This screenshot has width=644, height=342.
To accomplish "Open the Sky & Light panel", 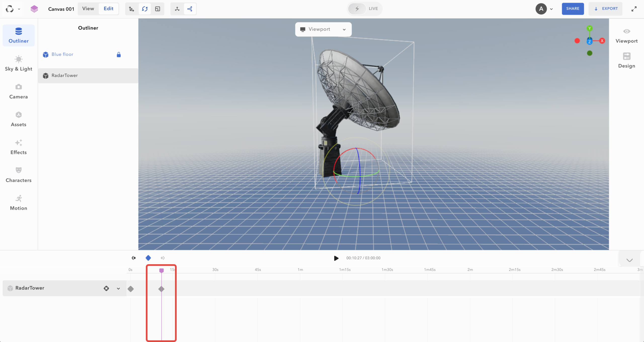I will pyautogui.click(x=18, y=63).
